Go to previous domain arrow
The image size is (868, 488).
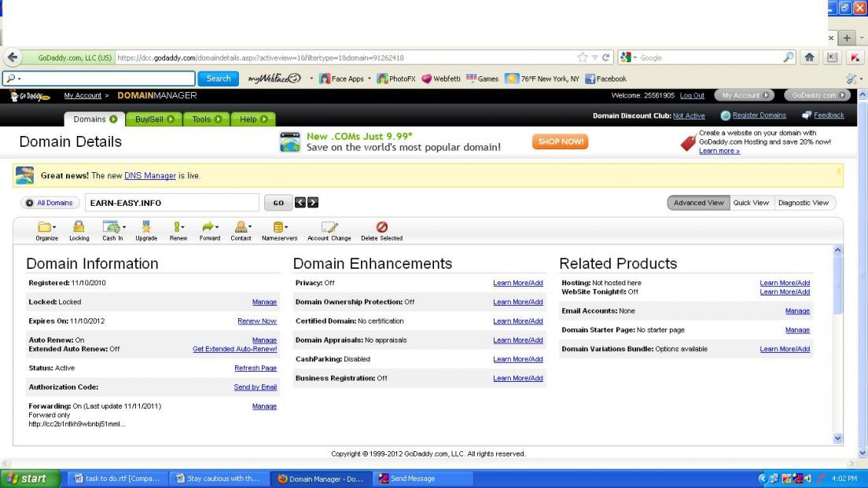pyautogui.click(x=300, y=203)
